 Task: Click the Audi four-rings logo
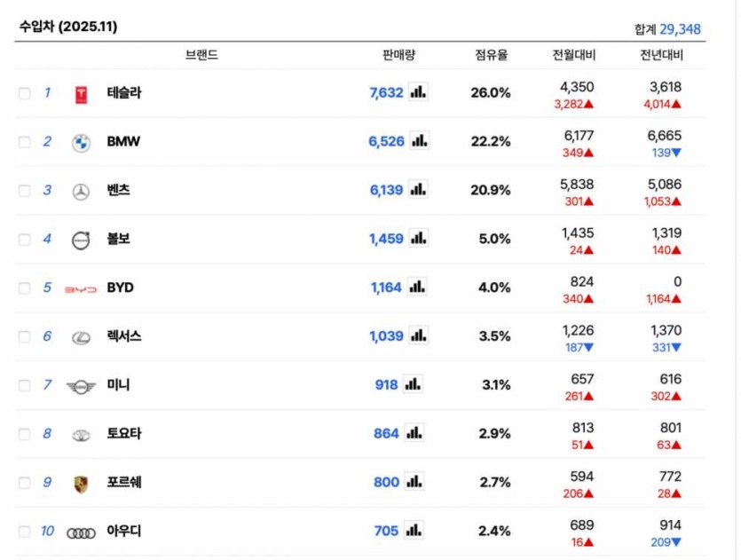tap(81, 532)
